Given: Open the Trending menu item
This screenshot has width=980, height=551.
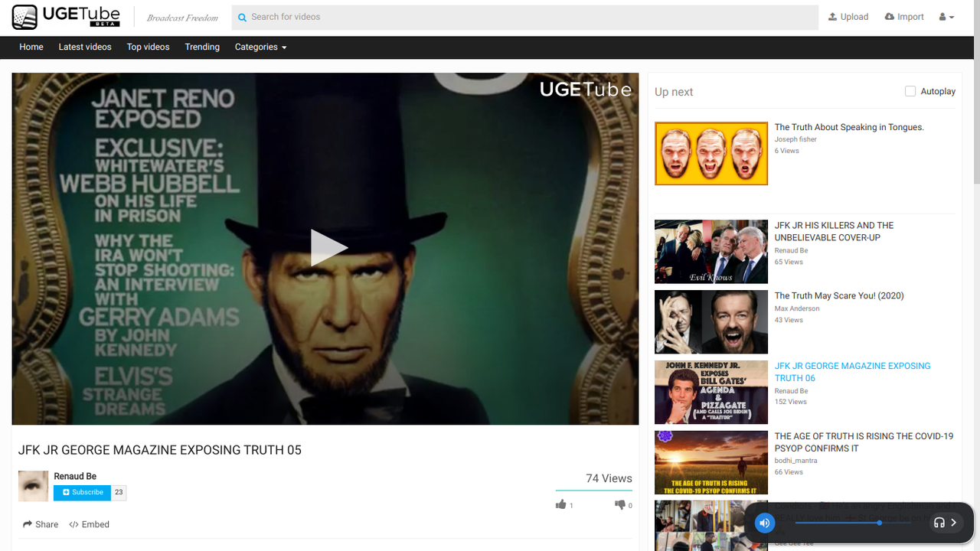Looking at the screenshot, I should (202, 47).
